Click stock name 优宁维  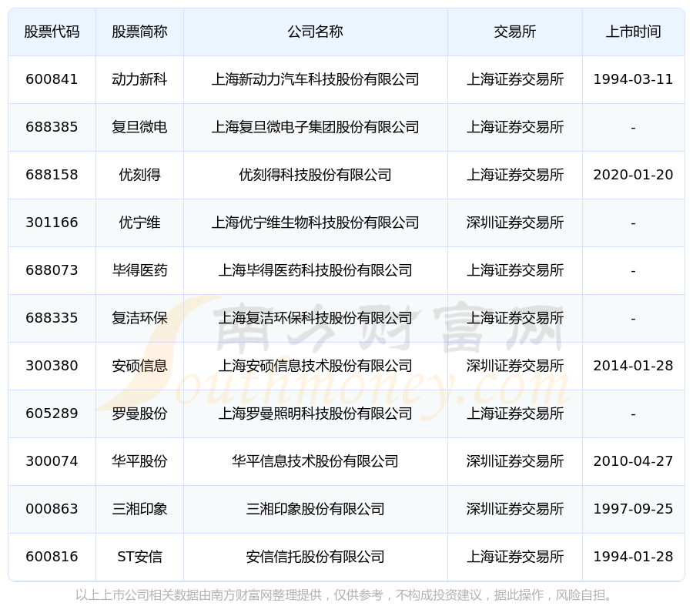pos(139,223)
